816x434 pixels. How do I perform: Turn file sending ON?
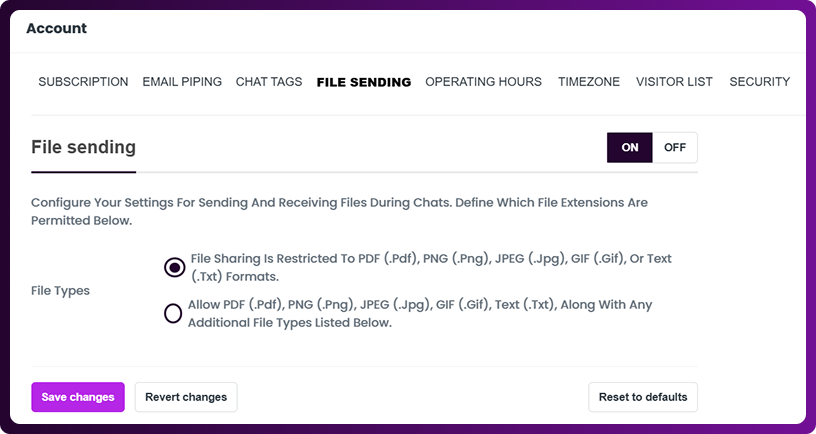click(x=630, y=147)
